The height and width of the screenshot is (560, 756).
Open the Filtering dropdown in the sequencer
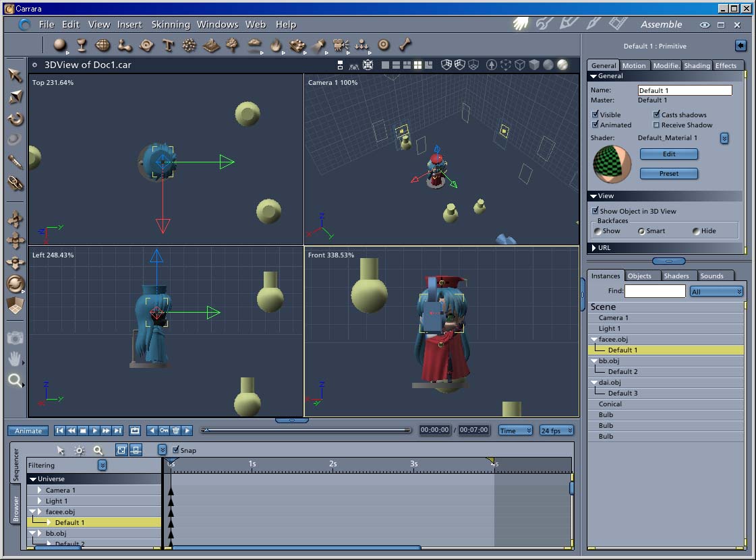pyautogui.click(x=102, y=465)
